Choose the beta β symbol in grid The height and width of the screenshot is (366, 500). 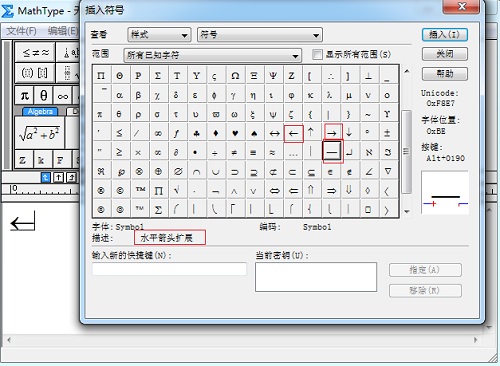(138, 95)
